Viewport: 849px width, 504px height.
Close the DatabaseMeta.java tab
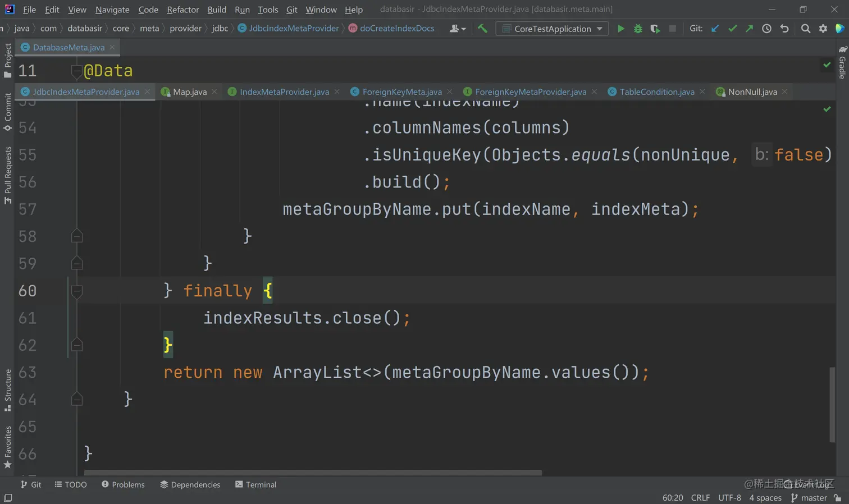coord(112,47)
